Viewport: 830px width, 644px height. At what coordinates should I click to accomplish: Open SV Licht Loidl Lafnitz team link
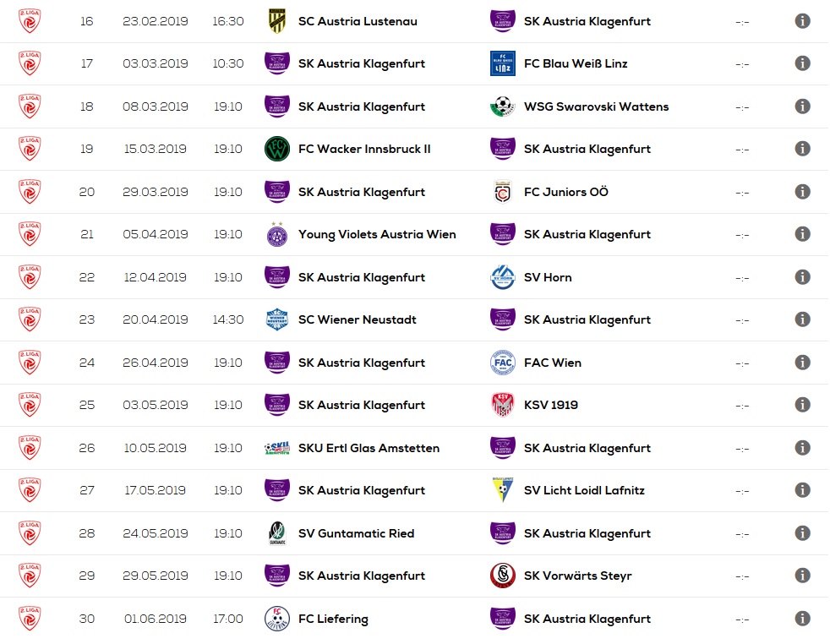click(584, 490)
